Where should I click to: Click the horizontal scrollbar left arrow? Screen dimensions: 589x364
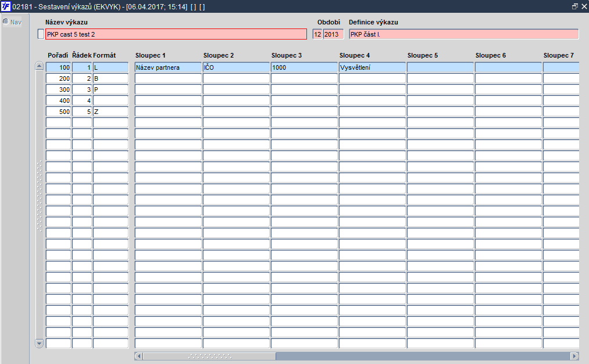pos(138,356)
